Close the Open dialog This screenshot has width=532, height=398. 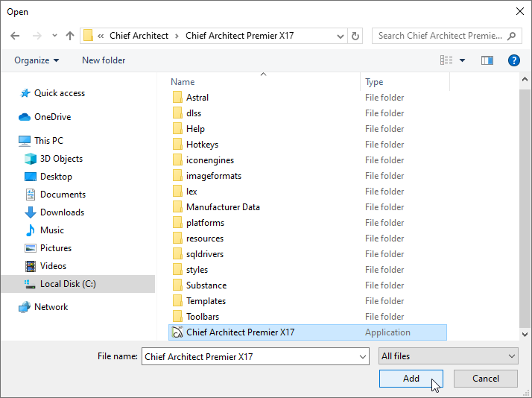tap(519, 11)
